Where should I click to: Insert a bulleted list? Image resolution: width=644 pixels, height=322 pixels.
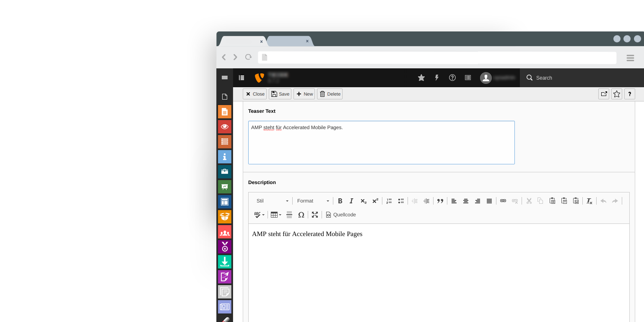point(401,201)
